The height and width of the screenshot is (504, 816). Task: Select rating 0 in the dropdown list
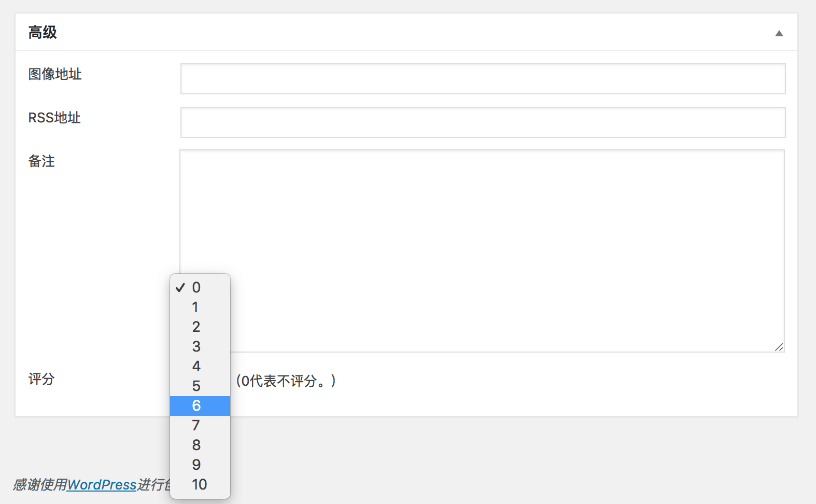[200, 287]
